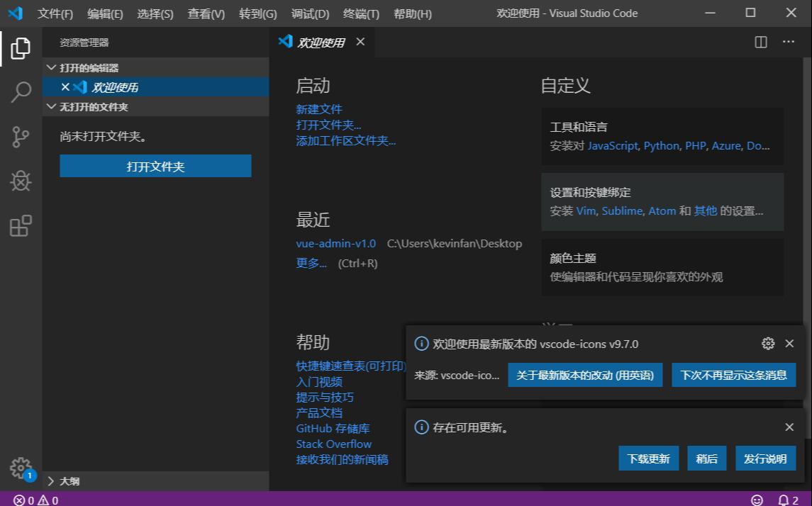This screenshot has height=506, width=812.
Task: Click the Azure install link
Action: tap(726, 146)
